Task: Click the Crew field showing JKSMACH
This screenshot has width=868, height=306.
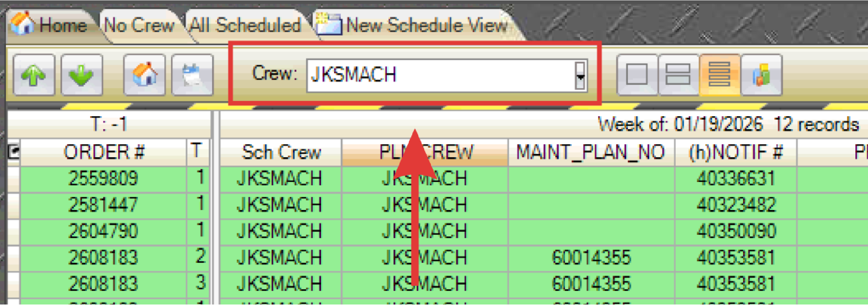Action: (439, 75)
